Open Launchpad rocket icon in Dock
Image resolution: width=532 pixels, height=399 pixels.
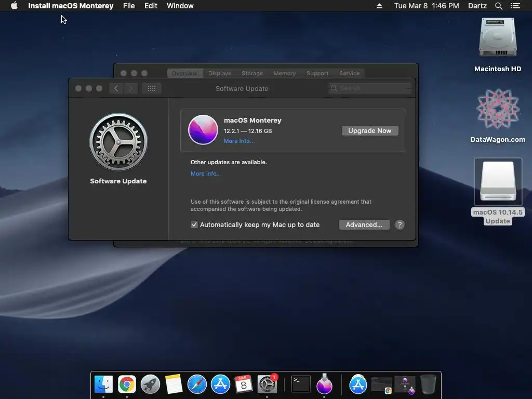pyautogui.click(x=150, y=384)
